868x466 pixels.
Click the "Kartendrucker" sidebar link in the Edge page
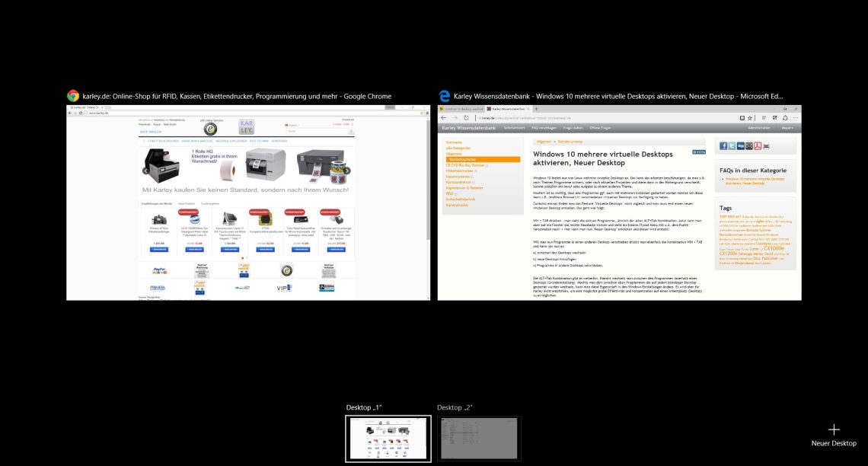(457, 205)
